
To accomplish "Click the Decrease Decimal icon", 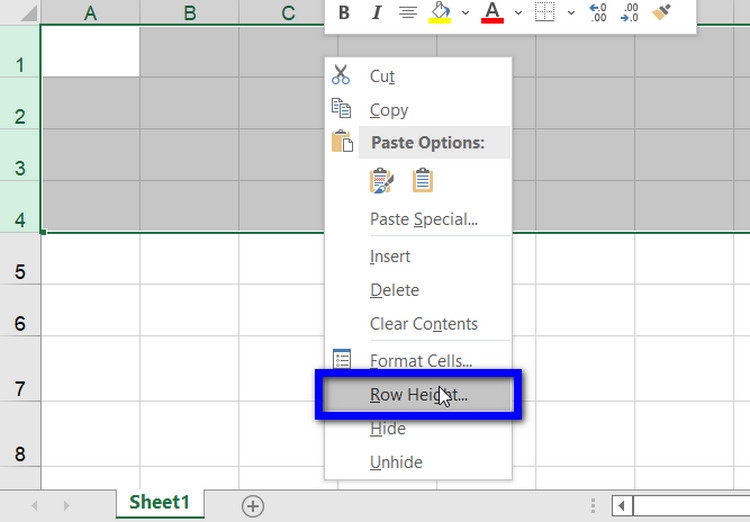I will [629, 12].
